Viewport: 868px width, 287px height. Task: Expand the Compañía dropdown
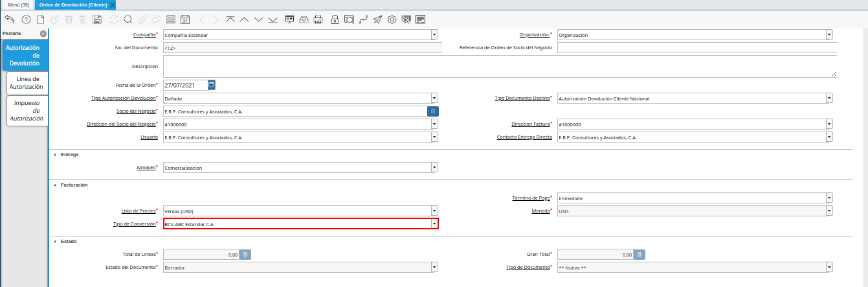[434, 35]
